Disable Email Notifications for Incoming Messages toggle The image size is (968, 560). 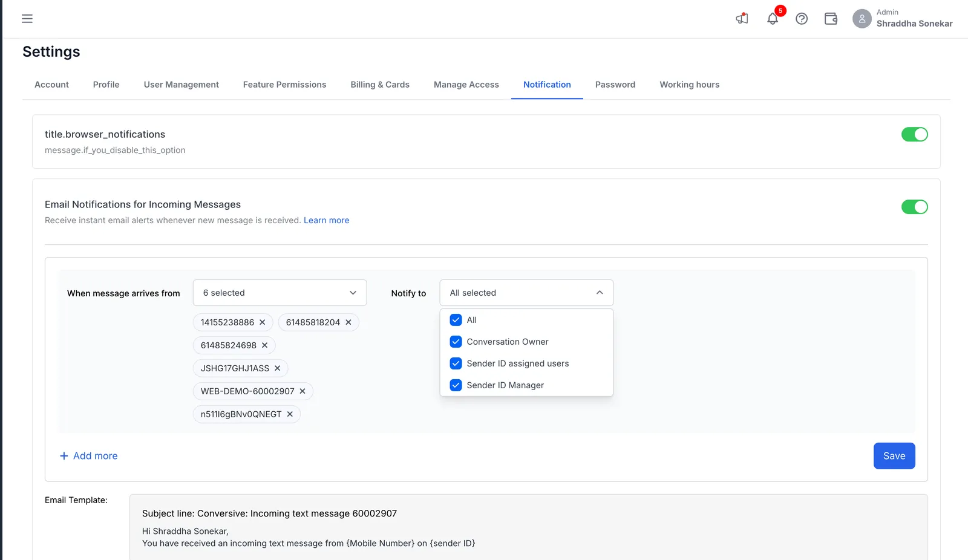tap(914, 207)
